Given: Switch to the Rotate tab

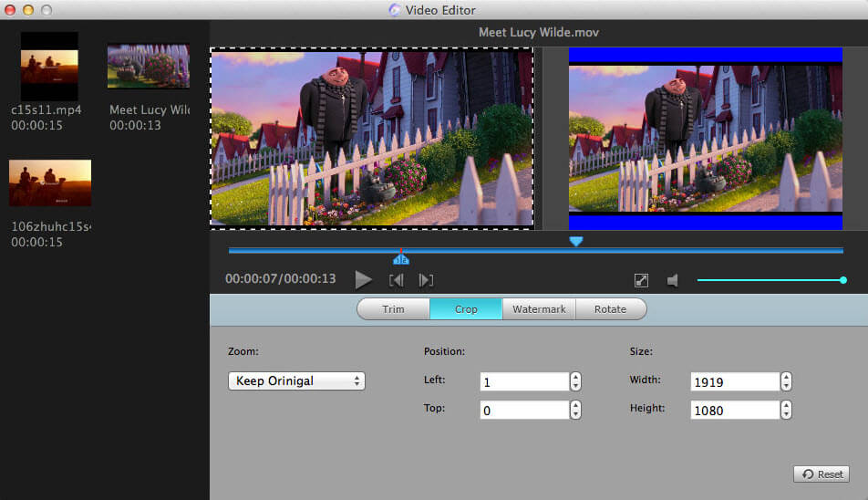Looking at the screenshot, I should (611, 309).
